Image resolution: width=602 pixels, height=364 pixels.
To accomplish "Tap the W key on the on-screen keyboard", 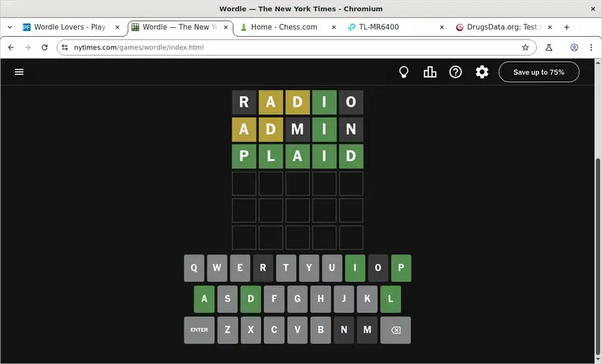I will click(x=217, y=268).
